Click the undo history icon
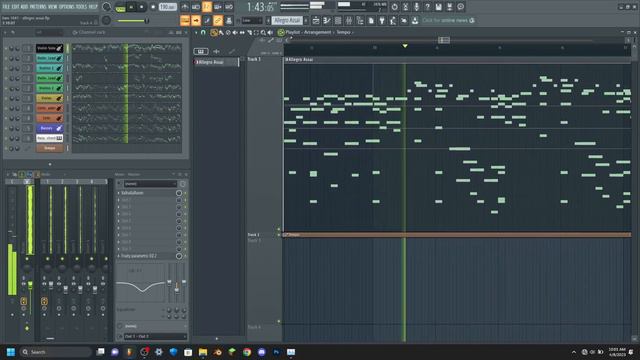The image size is (640, 360). 394,7
